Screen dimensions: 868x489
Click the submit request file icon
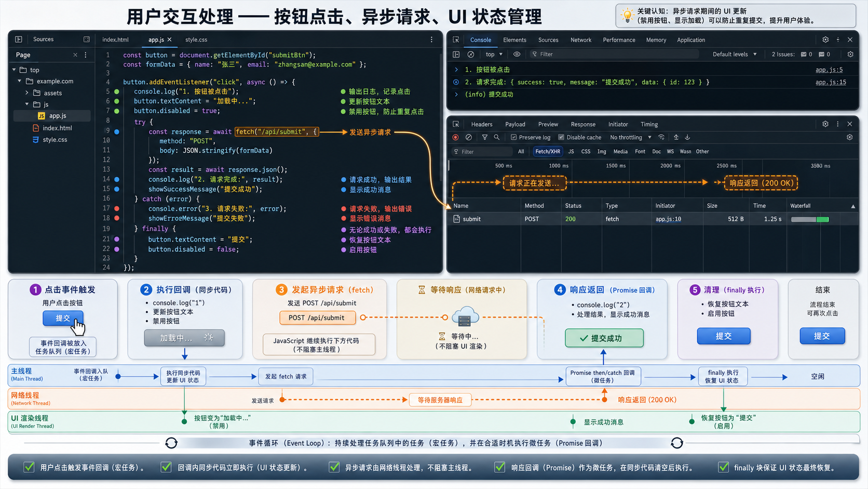point(457,219)
